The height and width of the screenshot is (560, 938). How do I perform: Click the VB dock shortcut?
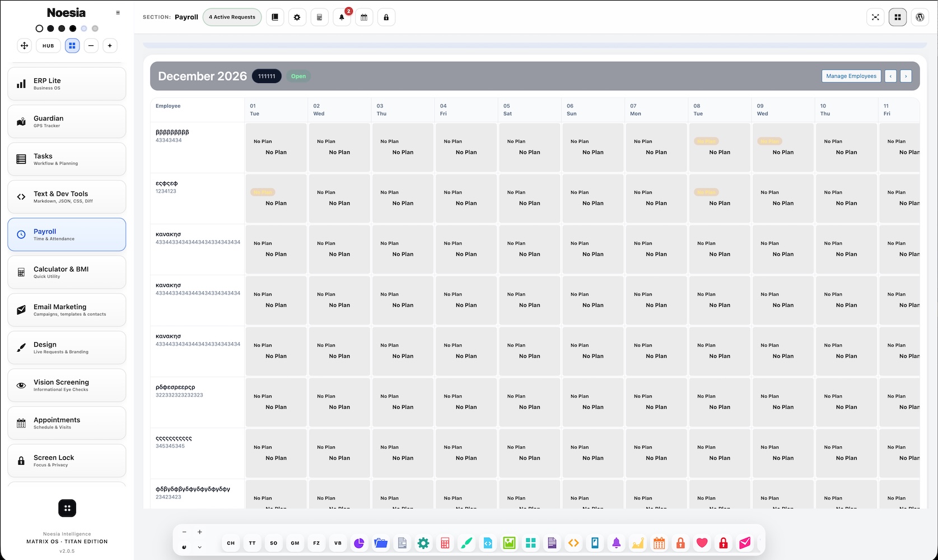pos(338,543)
